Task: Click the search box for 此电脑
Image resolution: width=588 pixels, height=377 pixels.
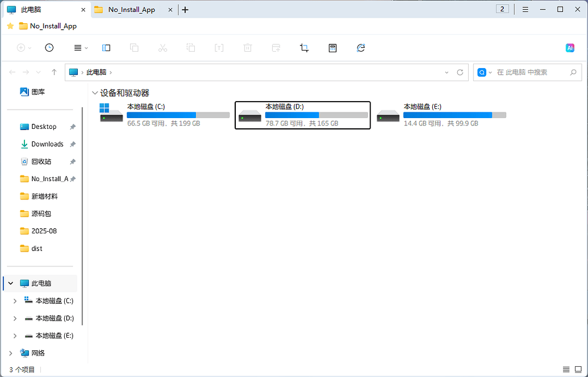Action: pos(528,72)
